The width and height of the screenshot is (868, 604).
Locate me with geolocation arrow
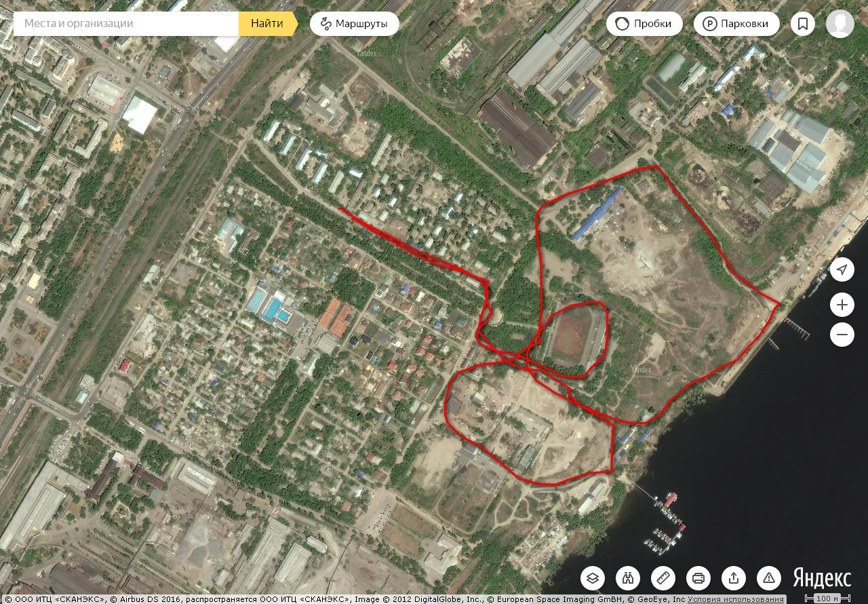(842, 269)
